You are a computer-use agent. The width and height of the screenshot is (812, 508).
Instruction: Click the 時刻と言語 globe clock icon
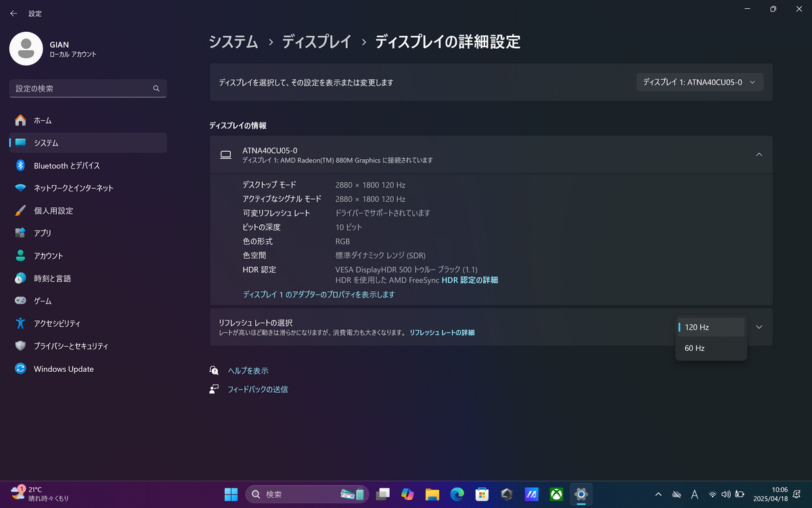(x=20, y=278)
